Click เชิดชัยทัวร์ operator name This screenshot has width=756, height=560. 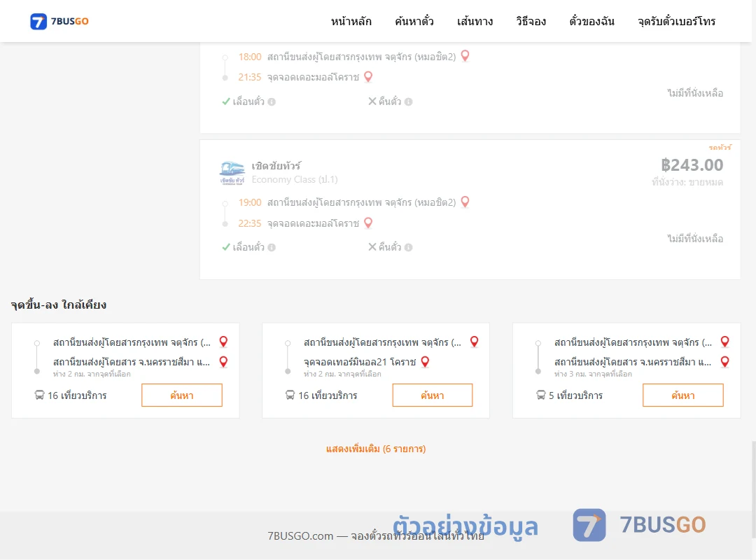pyautogui.click(x=276, y=166)
